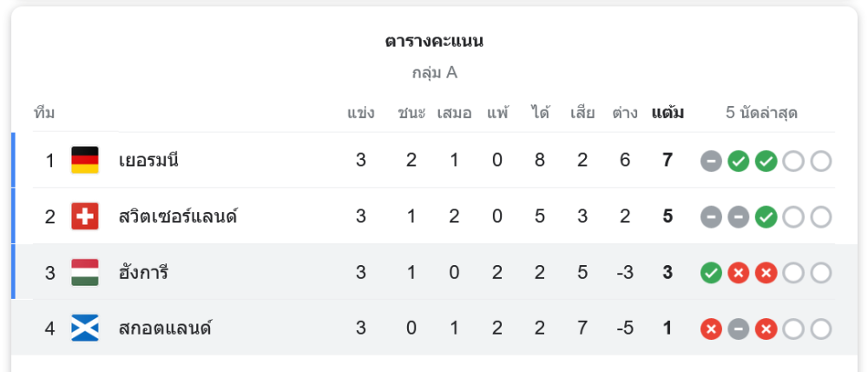Click the กลุ่ม A group label
Screen dimensions: 868x372
pos(434,72)
